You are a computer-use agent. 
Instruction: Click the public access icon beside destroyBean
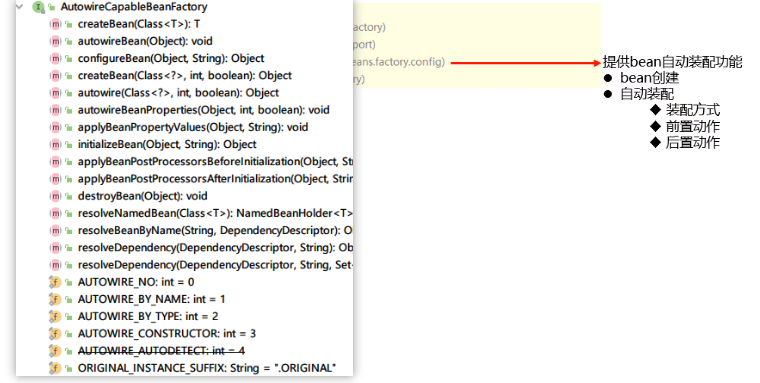point(69,196)
